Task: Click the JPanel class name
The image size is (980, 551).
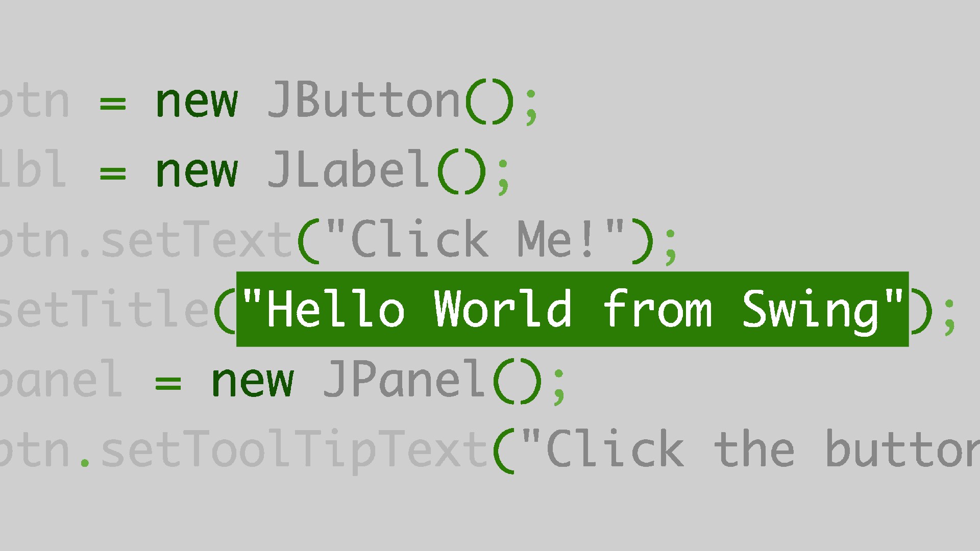Action: pos(406,379)
